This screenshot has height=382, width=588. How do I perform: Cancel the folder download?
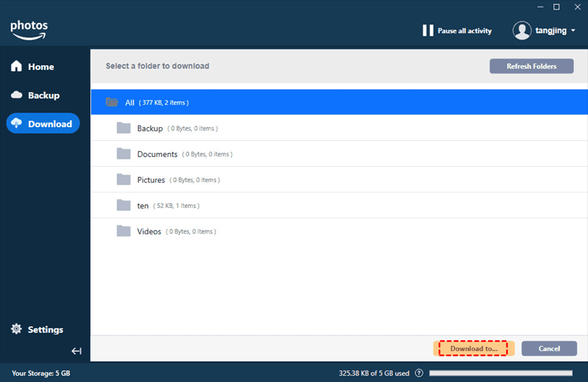click(x=549, y=349)
